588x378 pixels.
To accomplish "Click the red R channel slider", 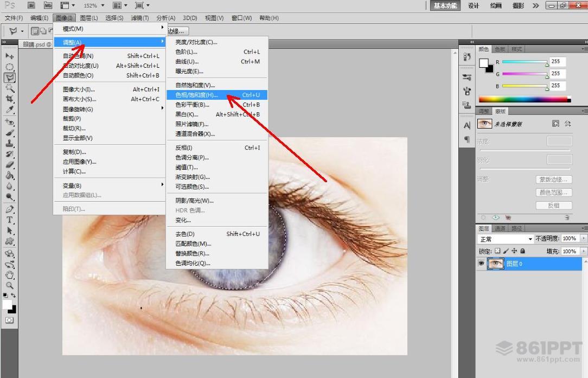I will pyautogui.click(x=525, y=62).
